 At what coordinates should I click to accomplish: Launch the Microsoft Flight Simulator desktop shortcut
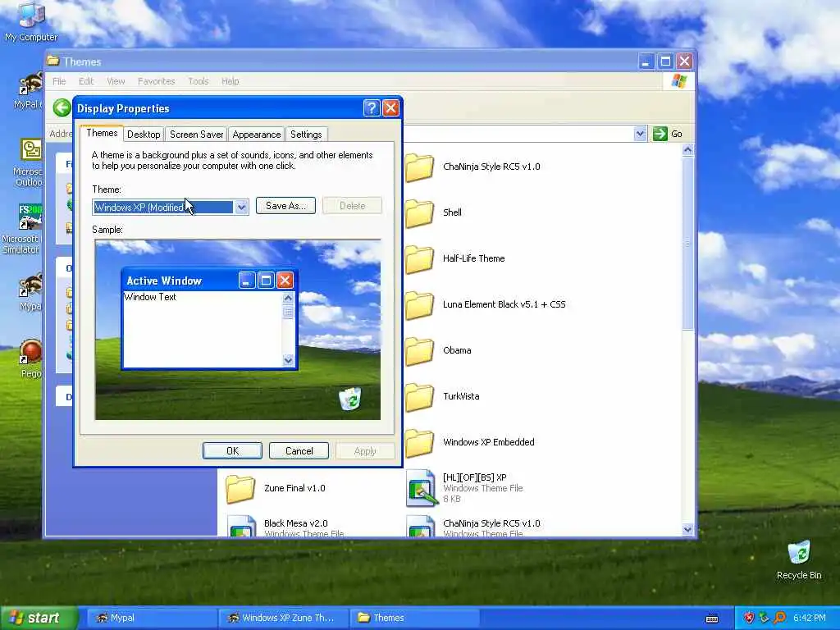pyautogui.click(x=29, y=217)
